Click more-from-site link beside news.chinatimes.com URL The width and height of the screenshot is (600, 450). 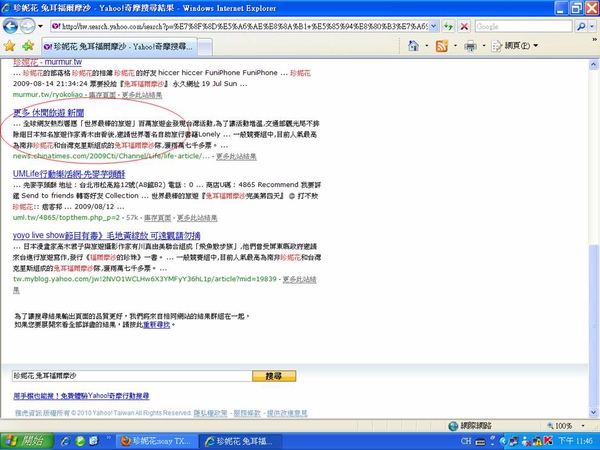click(236, 156)
